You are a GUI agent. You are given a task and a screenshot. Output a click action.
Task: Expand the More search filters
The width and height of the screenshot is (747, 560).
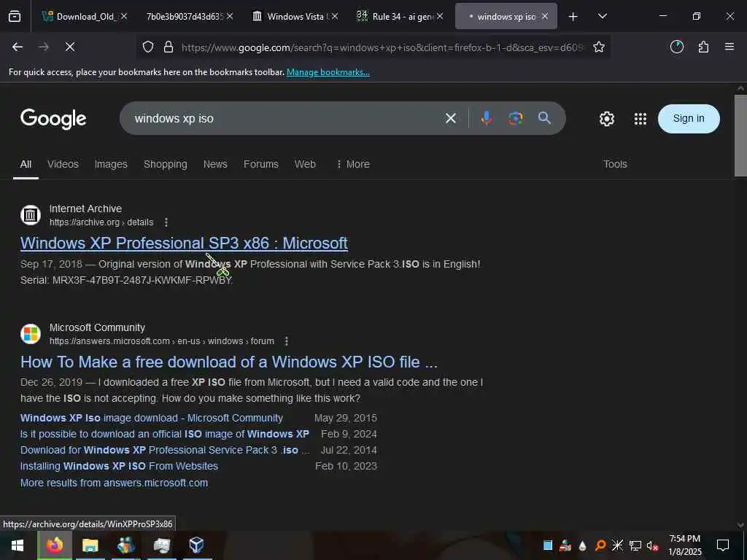[353, 164]
